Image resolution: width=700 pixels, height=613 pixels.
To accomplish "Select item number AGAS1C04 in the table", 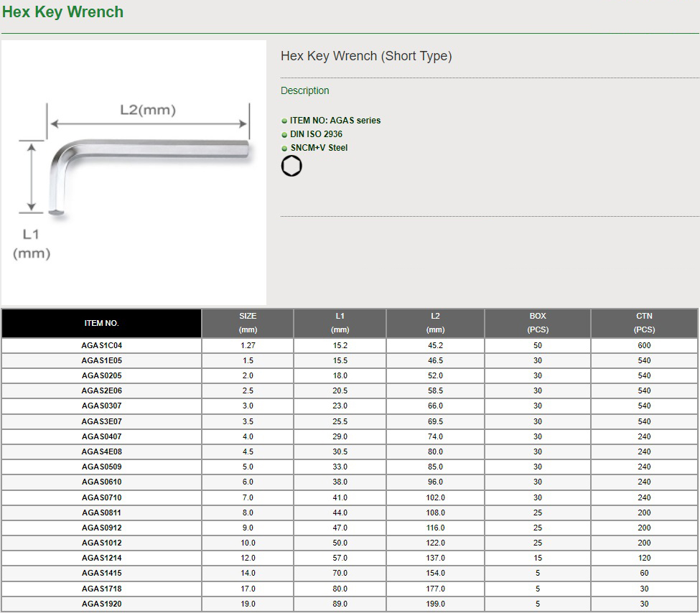I will 101,345.
